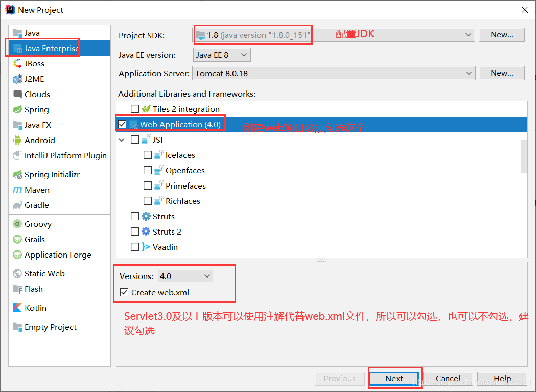Select the Gradle category label
536x392 pixels.
point(37,205)
